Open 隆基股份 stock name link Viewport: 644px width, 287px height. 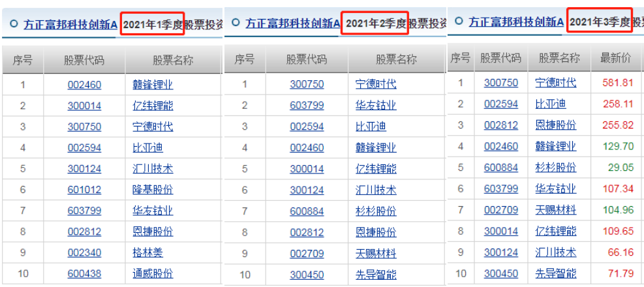coord(153,189)
